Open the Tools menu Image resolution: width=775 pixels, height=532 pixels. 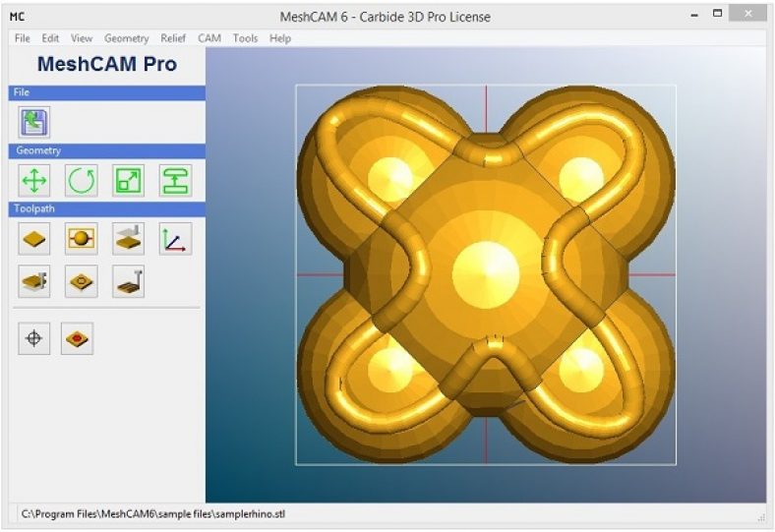tap(245, 38)
